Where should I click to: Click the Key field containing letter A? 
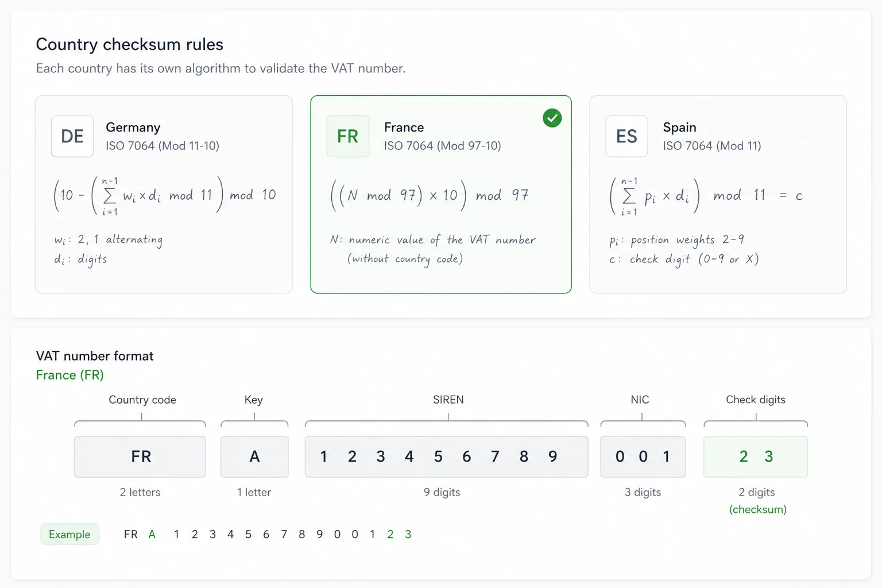254,457
